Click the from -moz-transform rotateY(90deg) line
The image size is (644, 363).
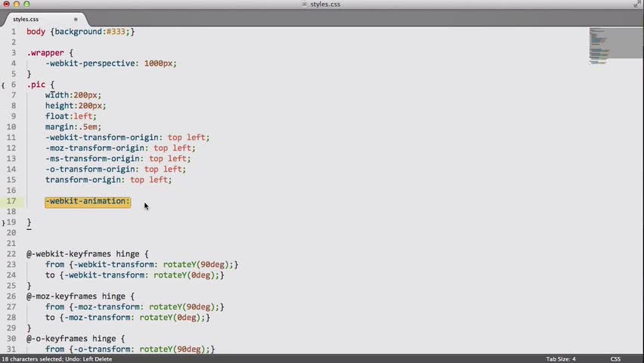pos(135,307)
